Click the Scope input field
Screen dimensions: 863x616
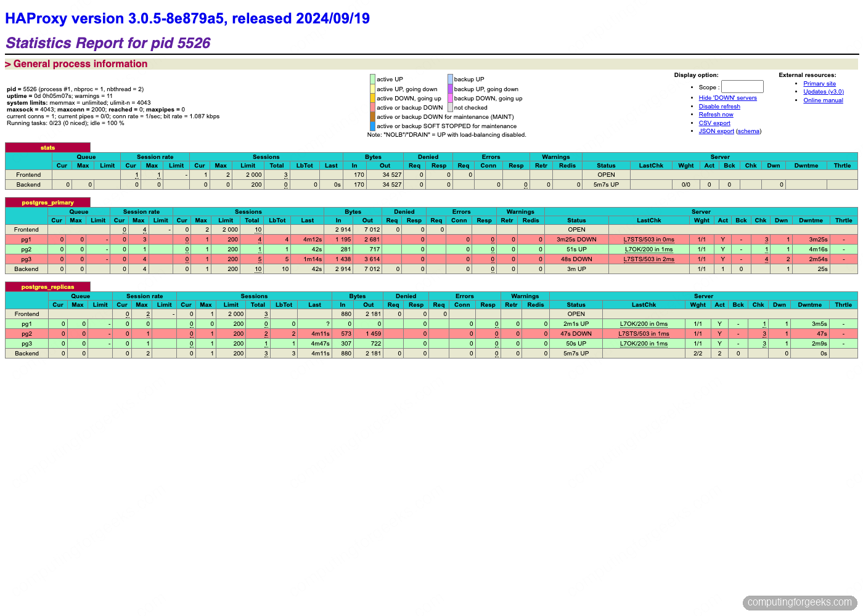[x=742, y=87]
